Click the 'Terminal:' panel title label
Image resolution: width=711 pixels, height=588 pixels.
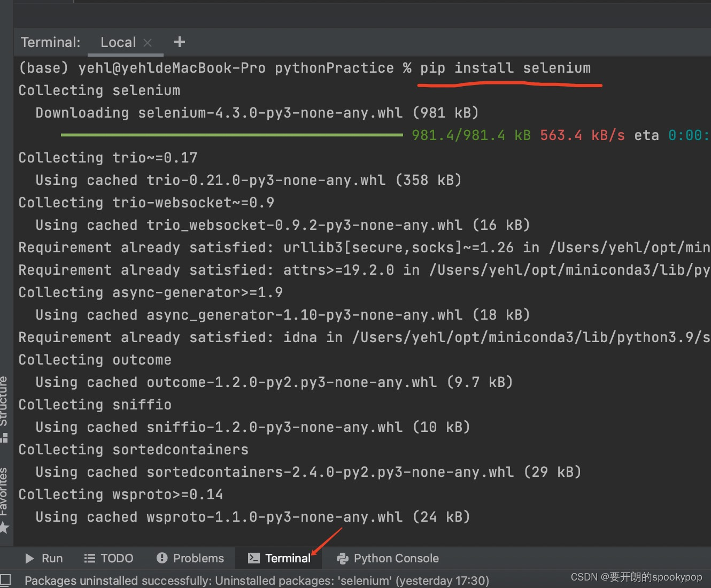click(51, 42)
